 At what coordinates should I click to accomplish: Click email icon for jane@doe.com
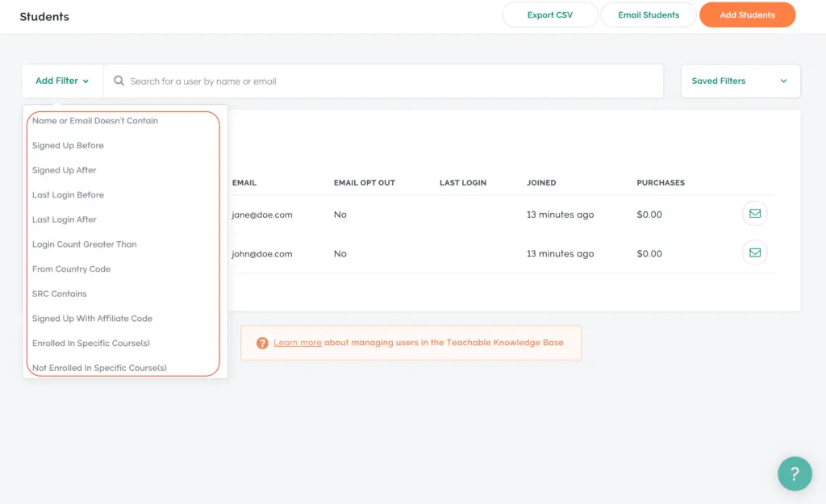click(754, 214)
